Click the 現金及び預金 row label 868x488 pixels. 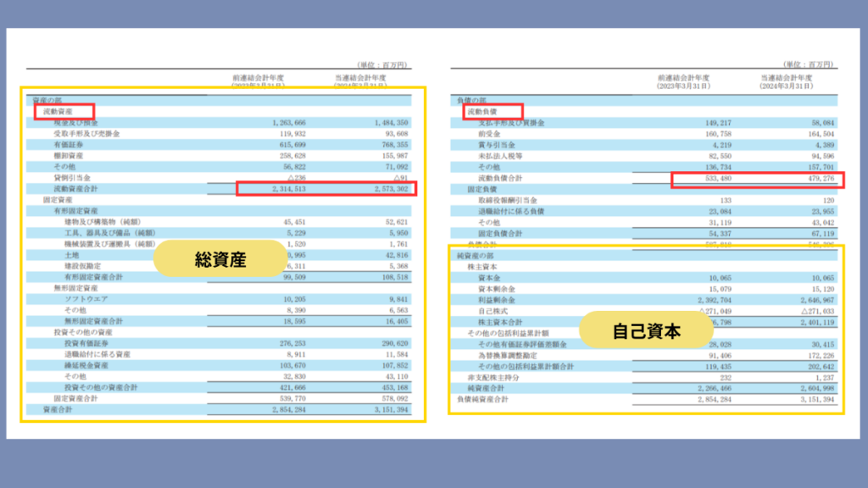(78, 122)
